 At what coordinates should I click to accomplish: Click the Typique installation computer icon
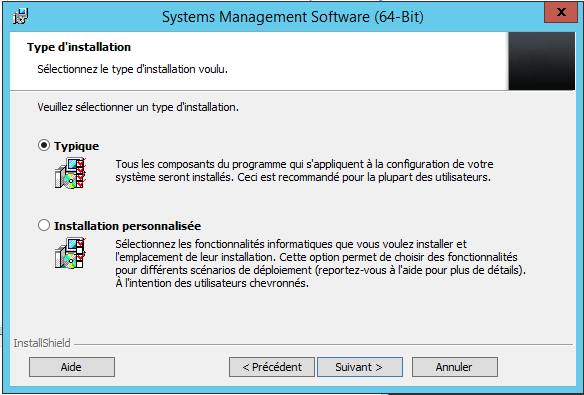70,173
